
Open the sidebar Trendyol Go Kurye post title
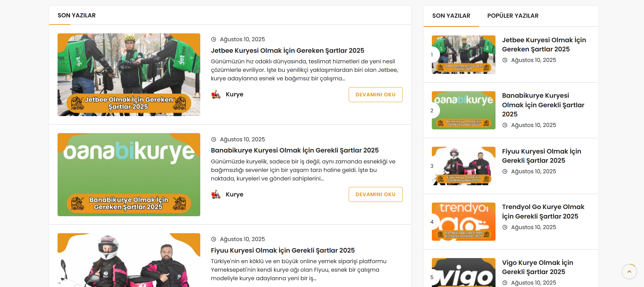(x=543, y=212)
